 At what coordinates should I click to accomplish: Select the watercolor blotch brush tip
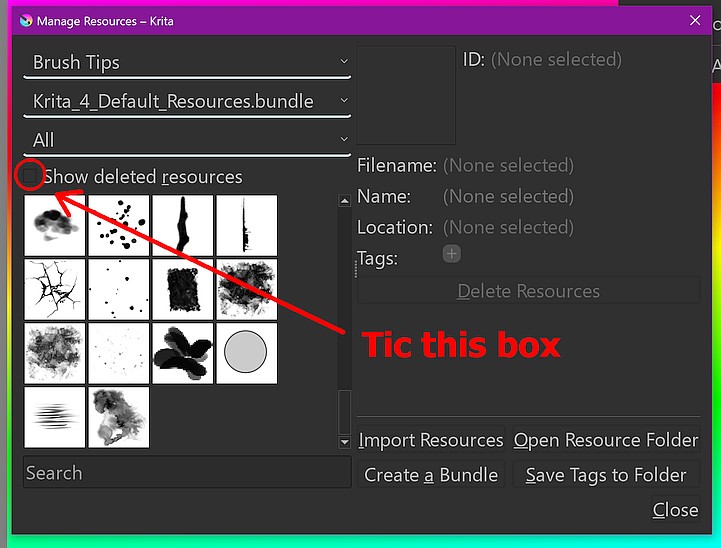[x=119, y=417]
